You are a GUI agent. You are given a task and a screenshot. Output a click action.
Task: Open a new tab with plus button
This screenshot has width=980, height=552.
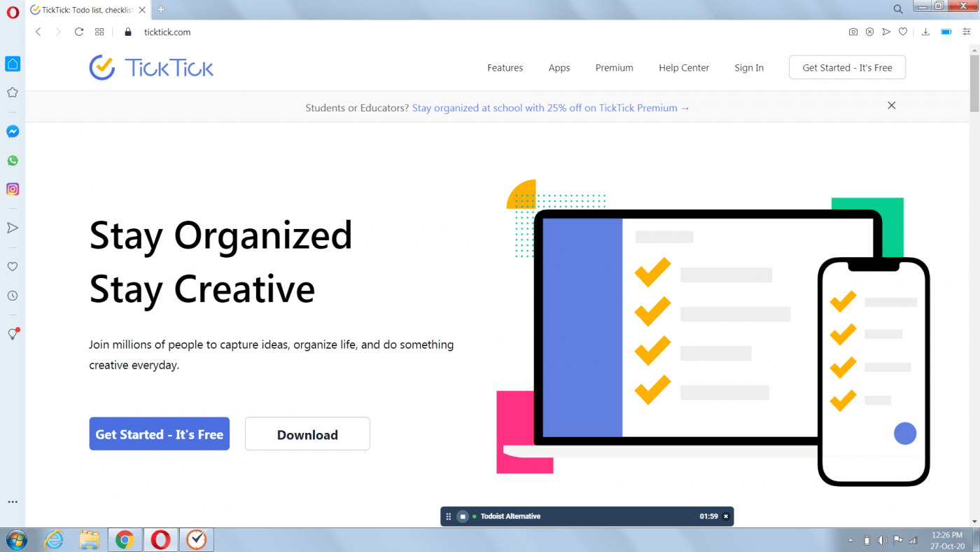(x=161, y=10)
